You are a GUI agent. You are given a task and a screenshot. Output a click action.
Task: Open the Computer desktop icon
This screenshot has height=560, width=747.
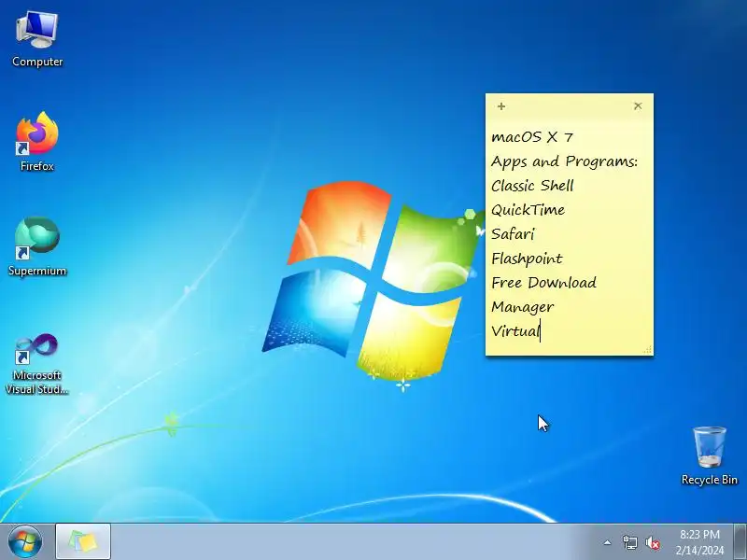(37, 39)
